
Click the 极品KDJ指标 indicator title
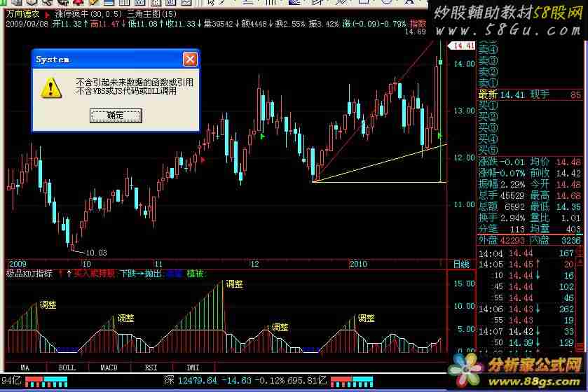click(29, 274)
